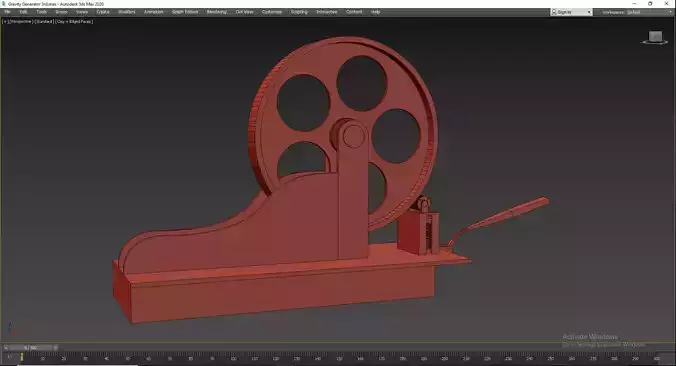
Task: Open the Help menu
Action: (376, 12)
